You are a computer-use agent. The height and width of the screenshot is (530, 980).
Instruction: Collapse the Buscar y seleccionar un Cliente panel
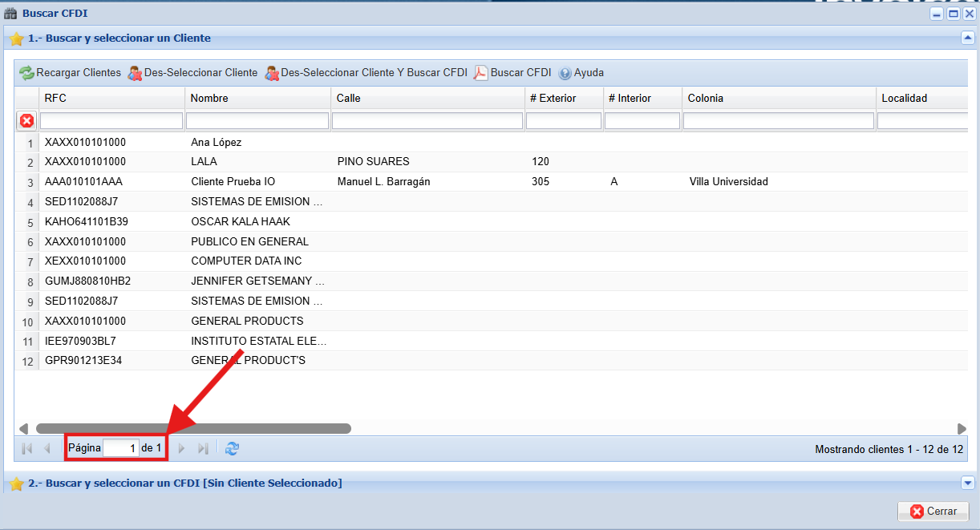tap(967, 37)
